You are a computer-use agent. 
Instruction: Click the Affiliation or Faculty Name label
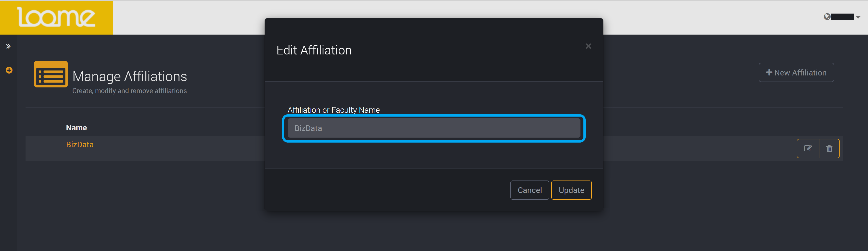pos(334,110)
